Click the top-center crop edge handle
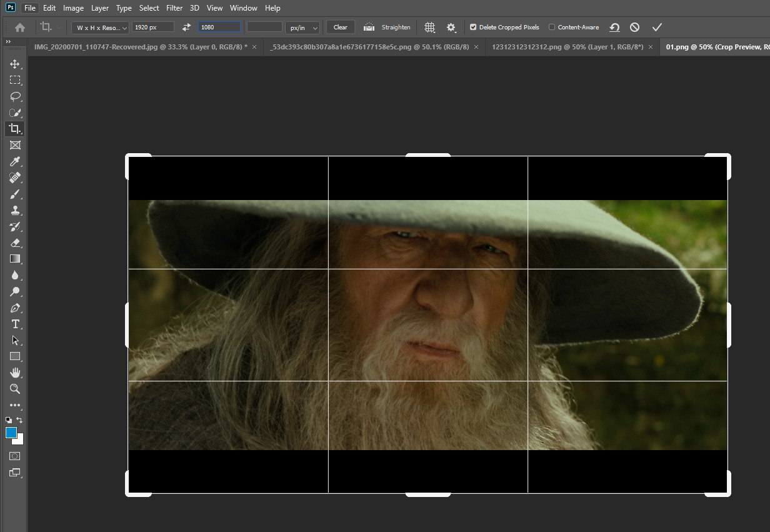Viewport: 770px width, 532px height. coord(428,156)
